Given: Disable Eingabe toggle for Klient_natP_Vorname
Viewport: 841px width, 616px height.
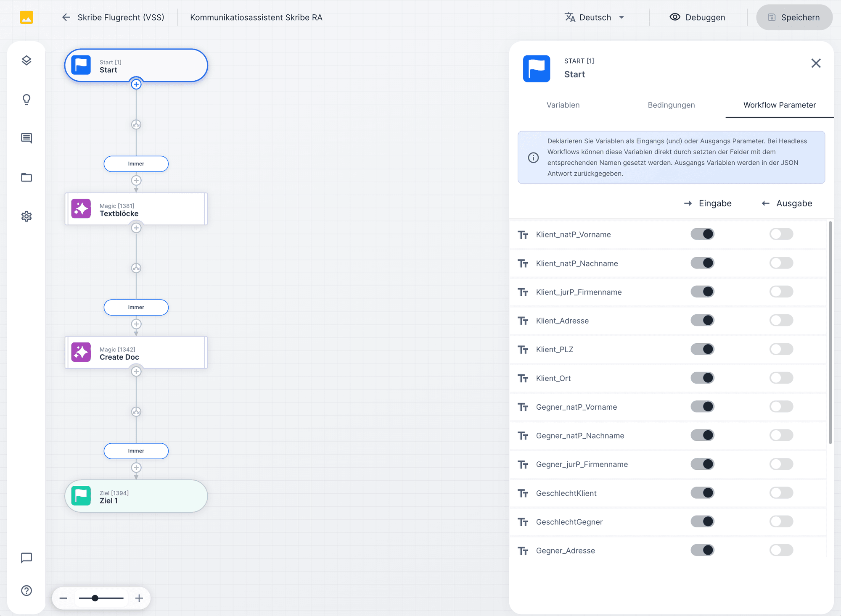Looking at the screenshot, I should pos(703,234).
